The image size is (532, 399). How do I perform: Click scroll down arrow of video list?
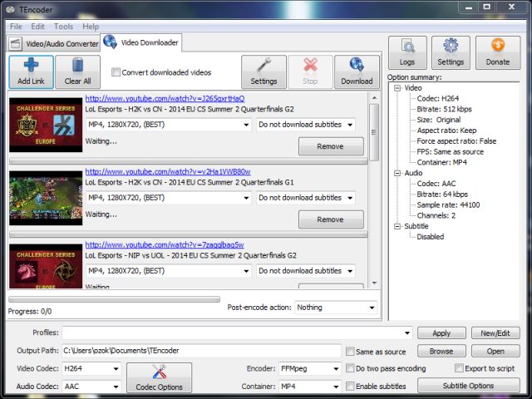point(374,283)
